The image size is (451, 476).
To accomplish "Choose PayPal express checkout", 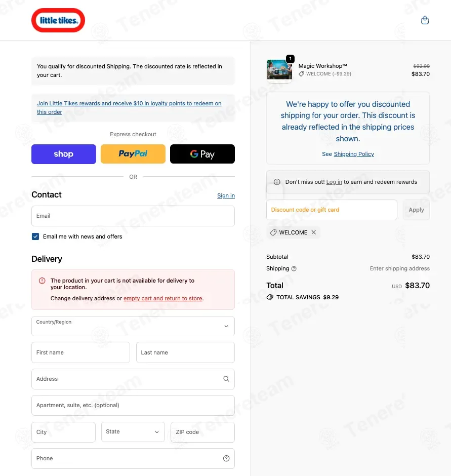I will pyautogui.click(x=133, y=154).
